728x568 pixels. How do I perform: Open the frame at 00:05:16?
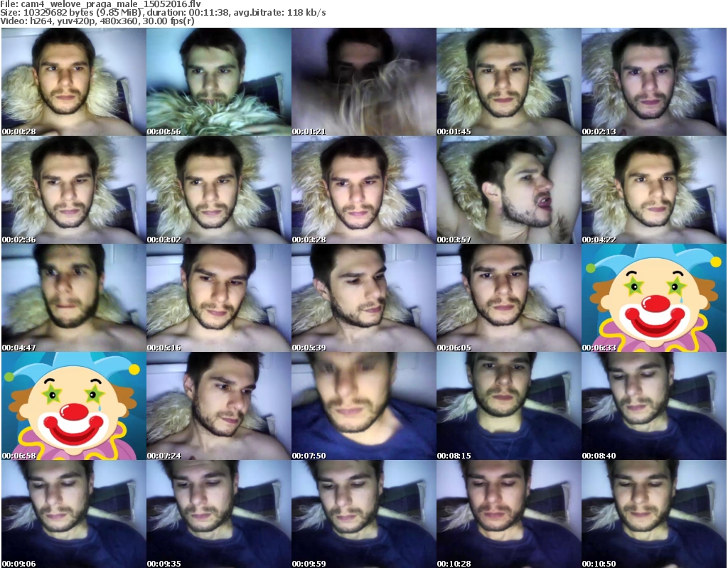[219, 298]
